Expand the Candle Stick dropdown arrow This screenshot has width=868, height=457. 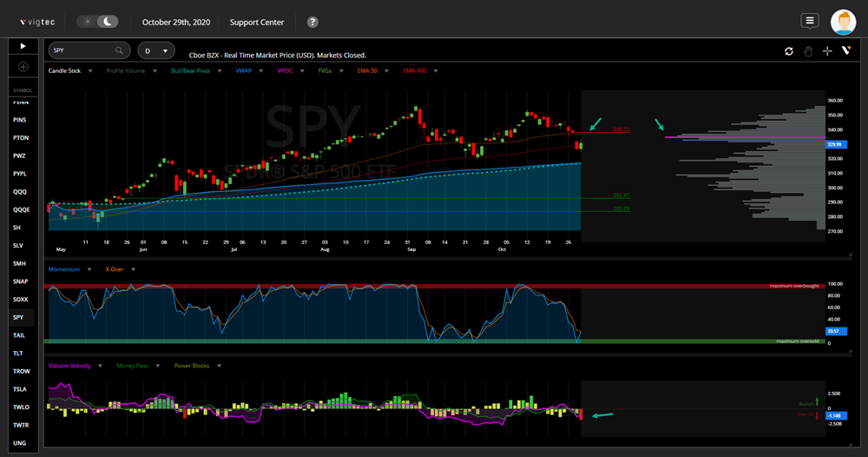pyautogui.click(x=89, y=70)
